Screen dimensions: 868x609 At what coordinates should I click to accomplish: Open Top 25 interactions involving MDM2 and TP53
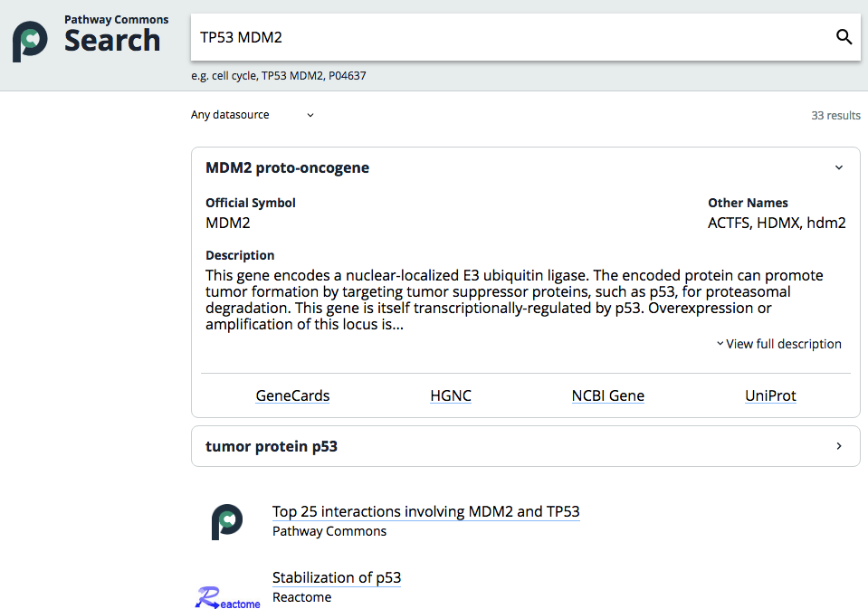[x=425, y=511]
